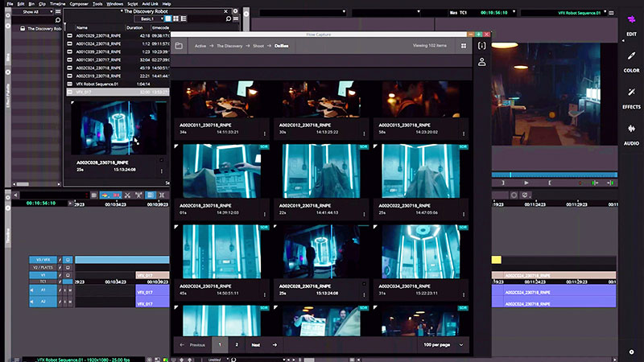The height and width of the screenshot is (362, 644).
Task: Switch Flow Capture to grid layout icon
Action: 464,46
